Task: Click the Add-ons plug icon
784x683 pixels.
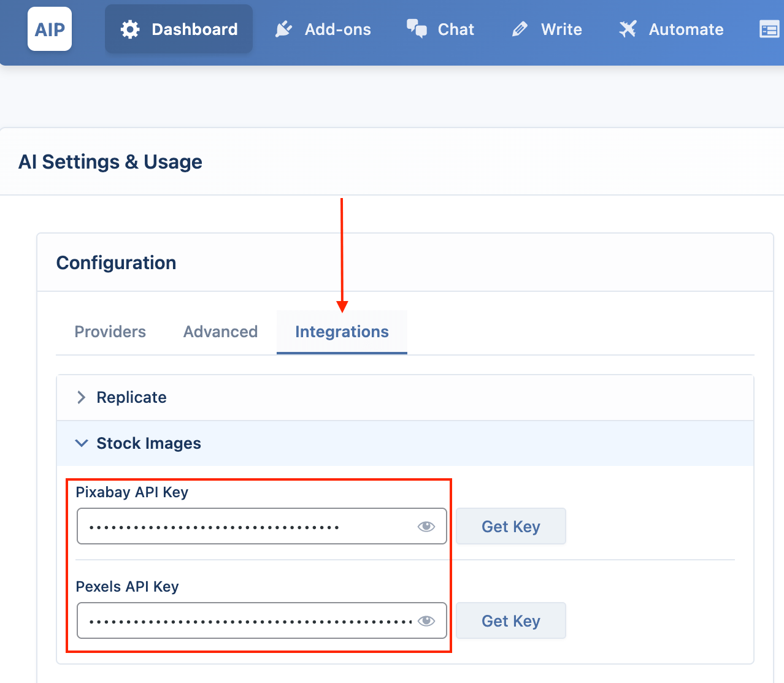Action: point(283,29)
